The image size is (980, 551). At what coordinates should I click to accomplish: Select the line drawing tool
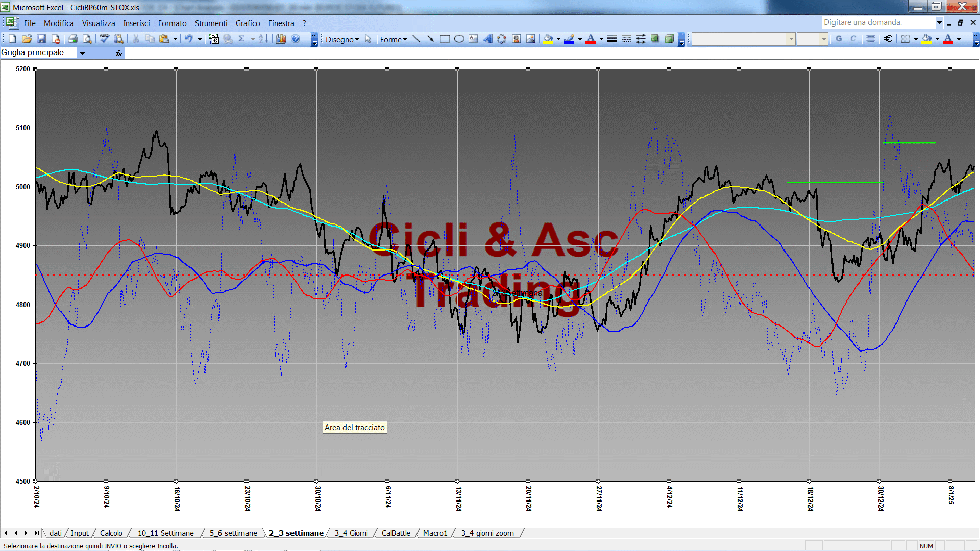(x=416, y=39)
